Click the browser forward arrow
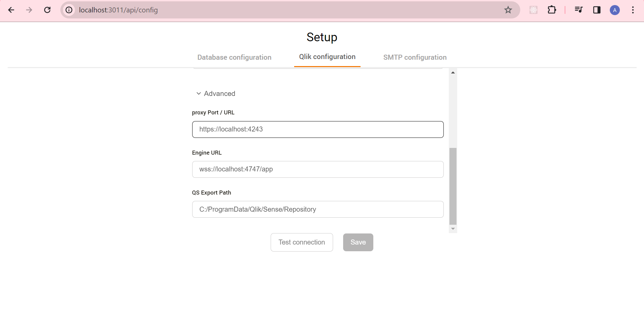 coord(30,10)
